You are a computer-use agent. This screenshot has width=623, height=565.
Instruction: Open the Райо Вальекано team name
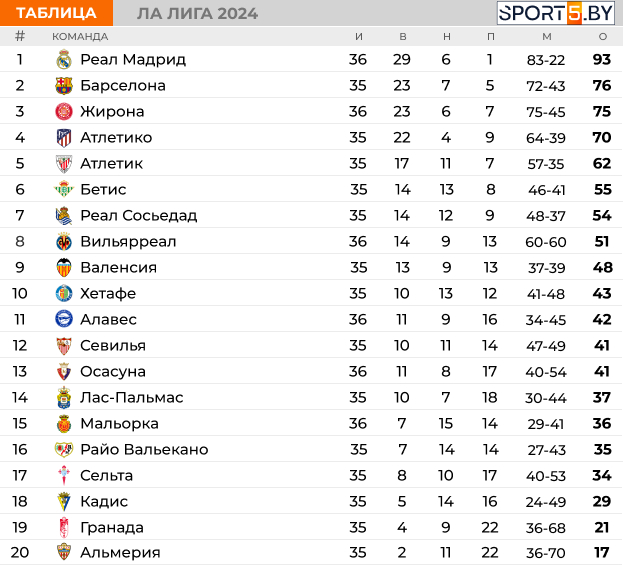pyautogui.click(x=144, y=449)
